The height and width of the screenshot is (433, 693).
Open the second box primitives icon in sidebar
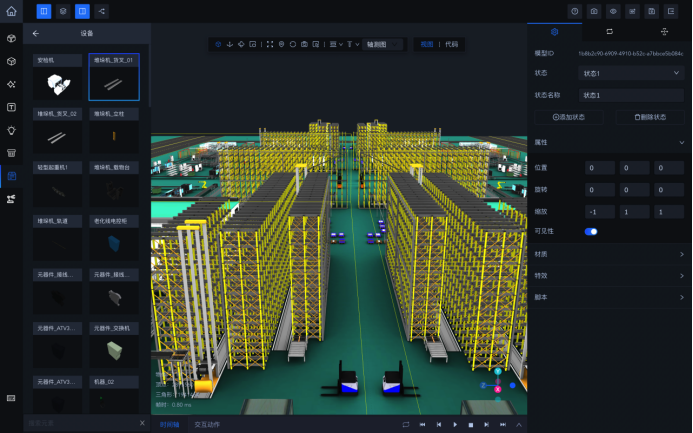click(x=11, y=61)
